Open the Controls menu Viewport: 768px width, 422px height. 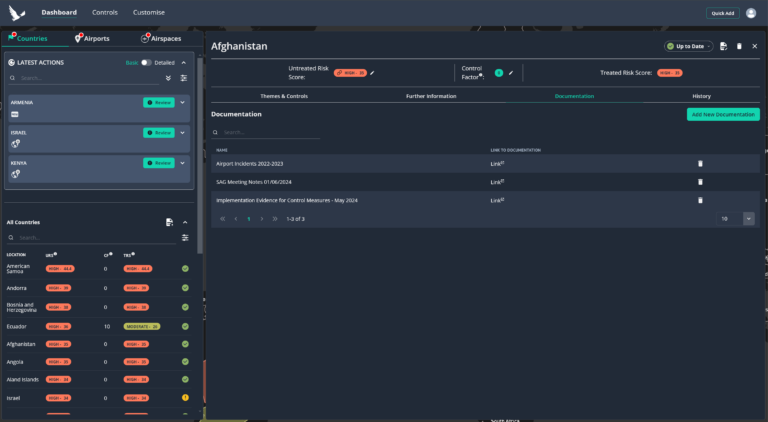[105, 13]
